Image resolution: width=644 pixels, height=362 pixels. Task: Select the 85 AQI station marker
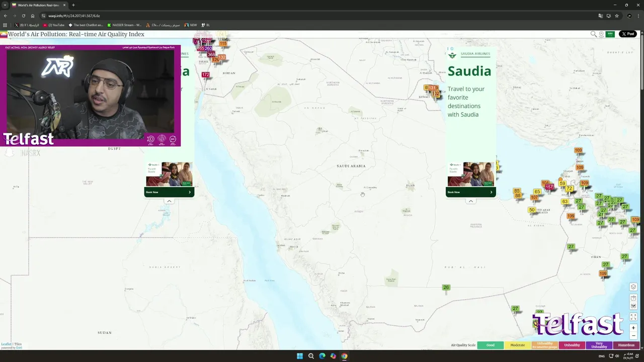tap(517, 191)
